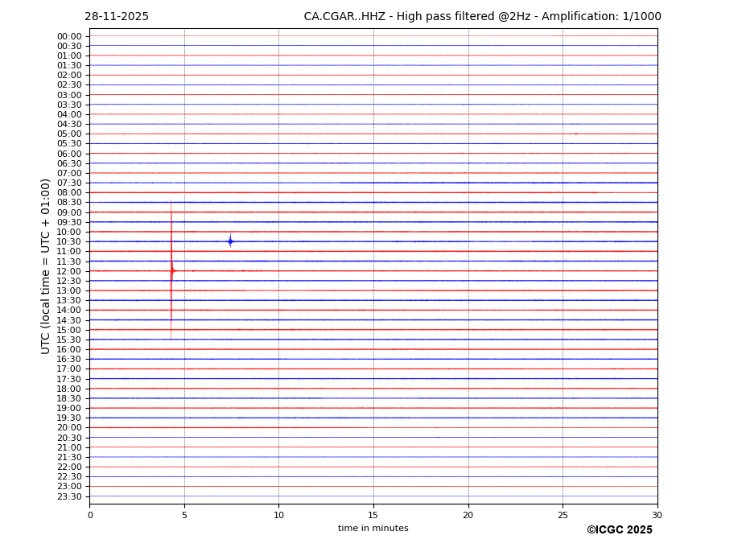
Task: Click the "time in minutes" axis label
Action: click(373, 529)
